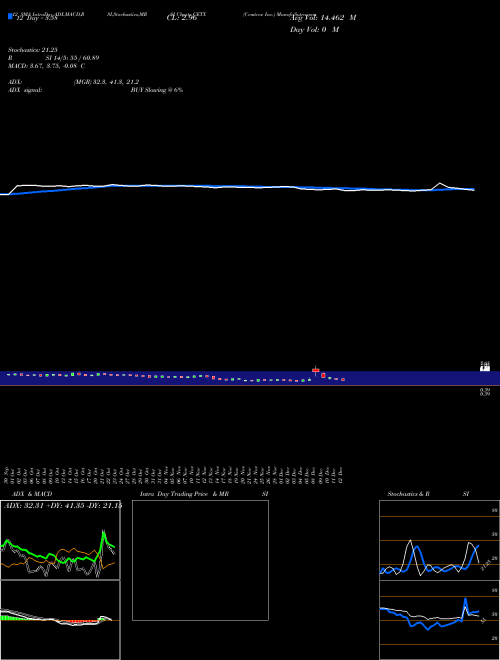The height and width of the screenshot is (660, 500).
Task: Click the "30 Sep" date label on the axis
Action: [6, 475]
